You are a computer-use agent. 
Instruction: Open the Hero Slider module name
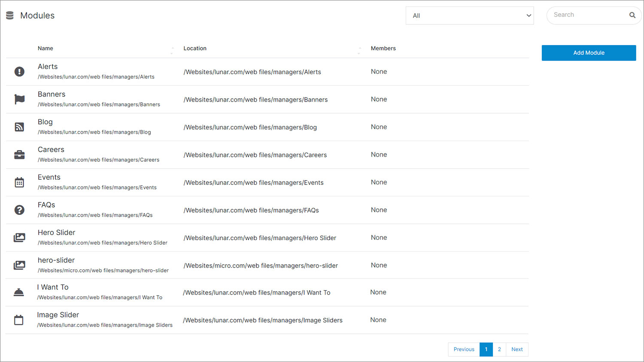[56, 232]
